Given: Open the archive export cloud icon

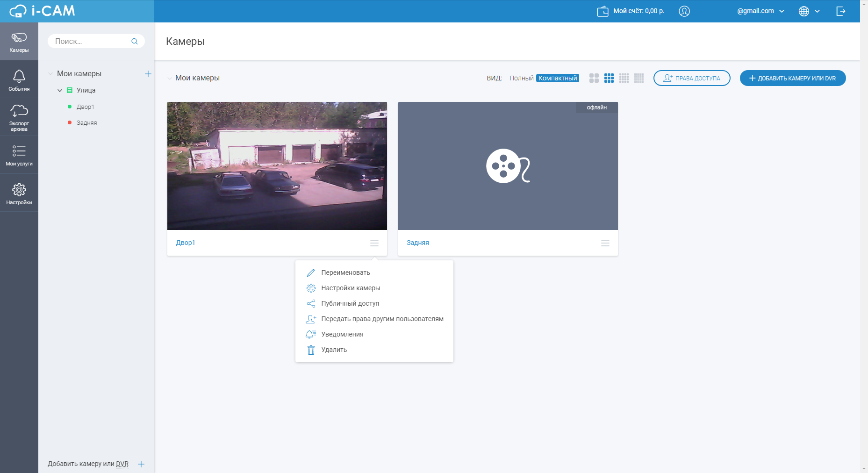Looking at the screenshot, I should click(19, 117).
